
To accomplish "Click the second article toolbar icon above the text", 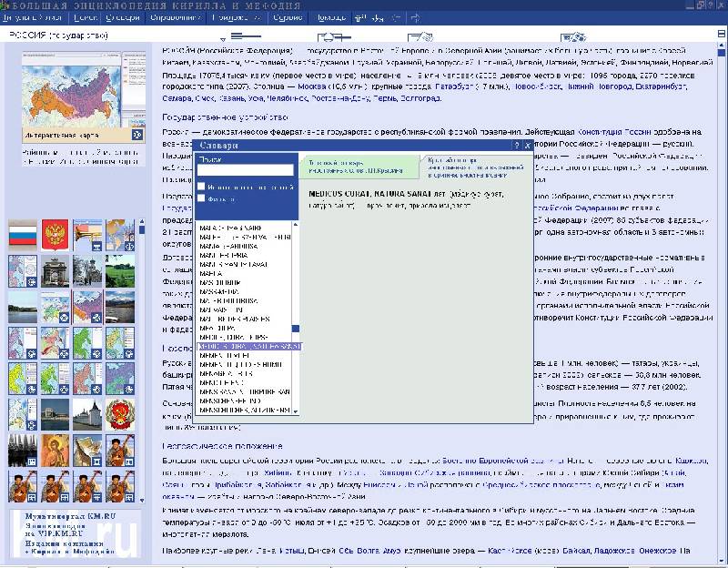I will click(334, 36).
